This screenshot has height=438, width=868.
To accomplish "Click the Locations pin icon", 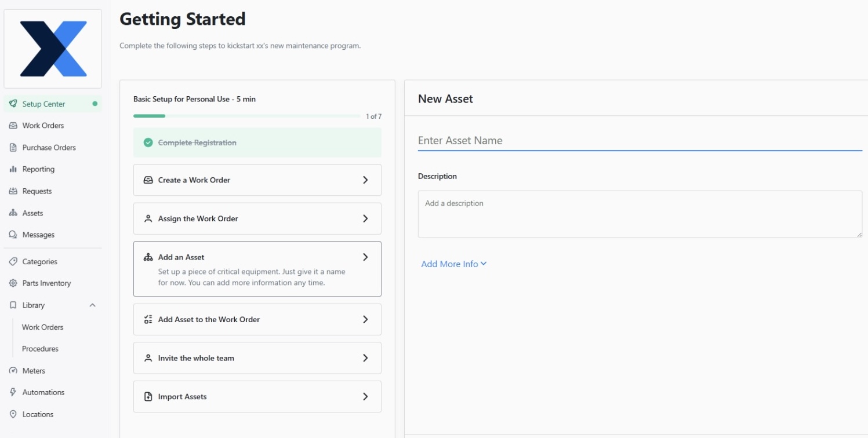I will pyautogui.click(x=13, y=414).
